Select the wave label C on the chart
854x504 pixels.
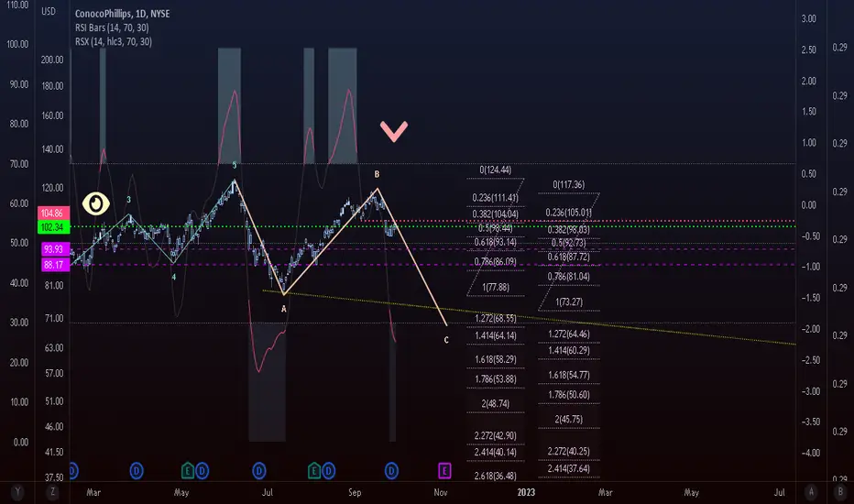tap(446, 340)
